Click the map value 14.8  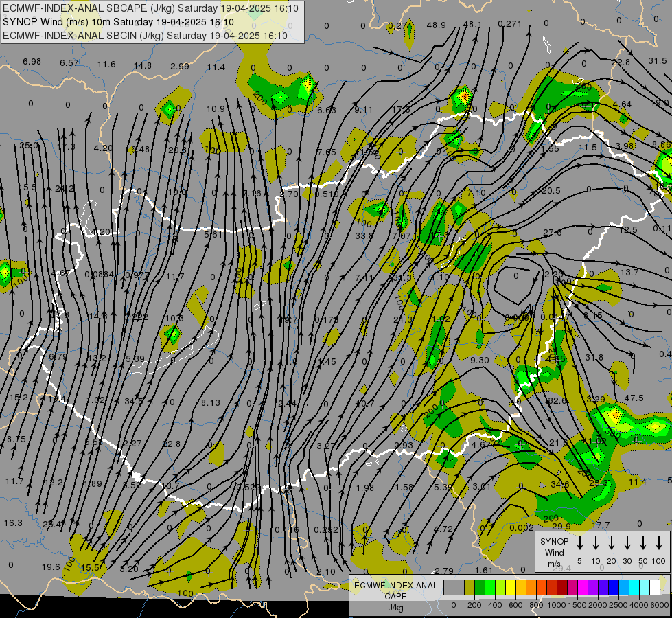pos(143,66)
